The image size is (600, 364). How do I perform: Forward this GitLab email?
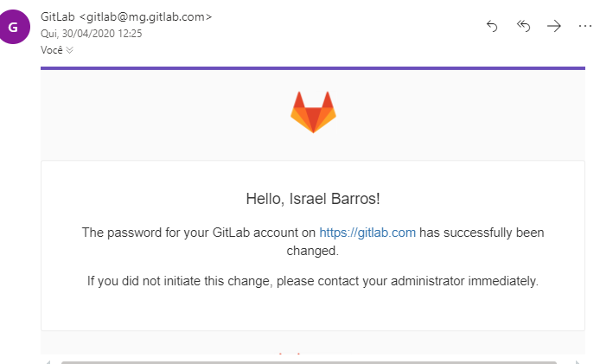tap(553, 26)
